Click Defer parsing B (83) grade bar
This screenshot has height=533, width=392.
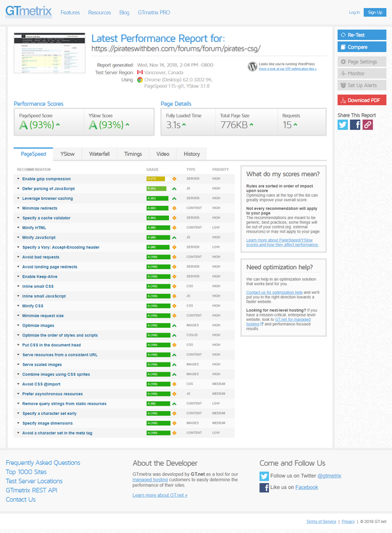click(x=158, y=189)
